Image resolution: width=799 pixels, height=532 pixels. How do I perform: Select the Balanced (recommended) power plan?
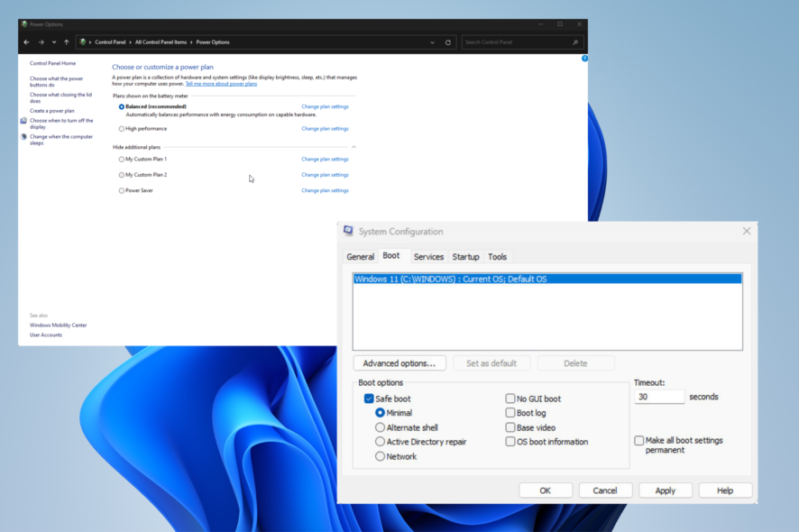tap(121, 107)
